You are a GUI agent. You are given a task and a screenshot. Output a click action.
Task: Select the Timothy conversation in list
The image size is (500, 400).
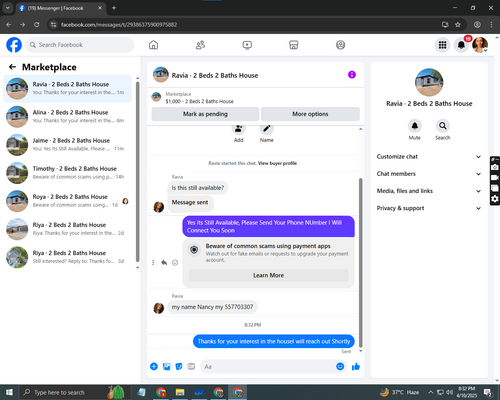(68, 173)
